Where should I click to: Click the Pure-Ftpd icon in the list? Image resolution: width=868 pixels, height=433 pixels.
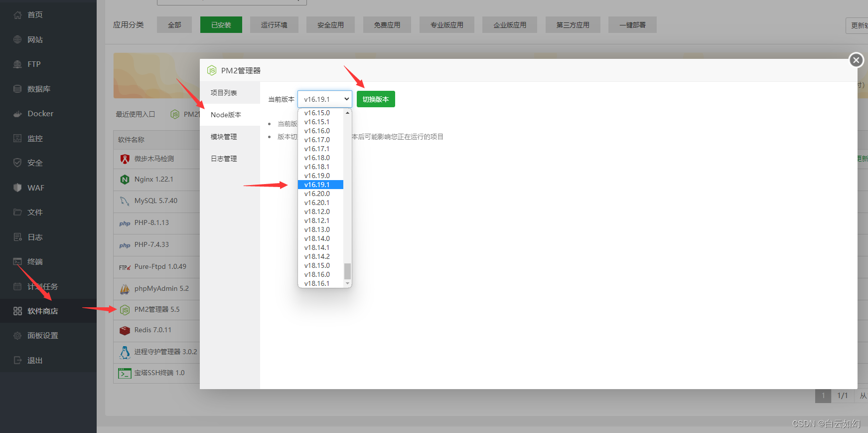[x=125, y=267]
